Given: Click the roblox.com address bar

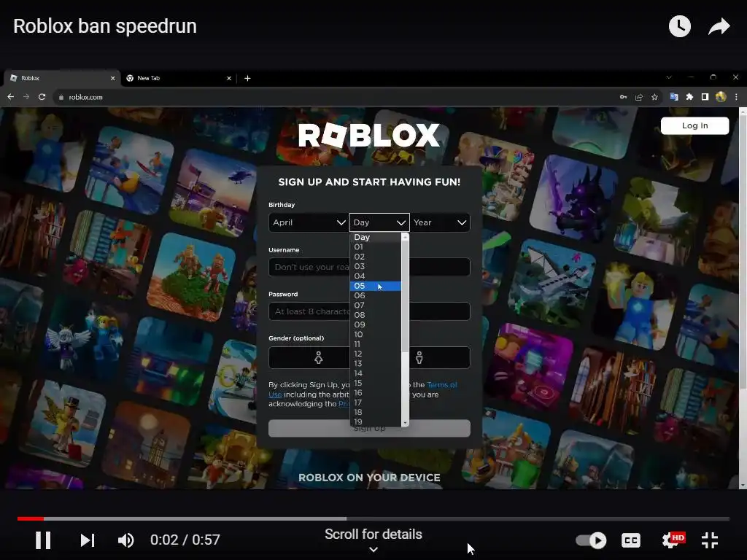Looking at the screenshot, I should point(333,97).
